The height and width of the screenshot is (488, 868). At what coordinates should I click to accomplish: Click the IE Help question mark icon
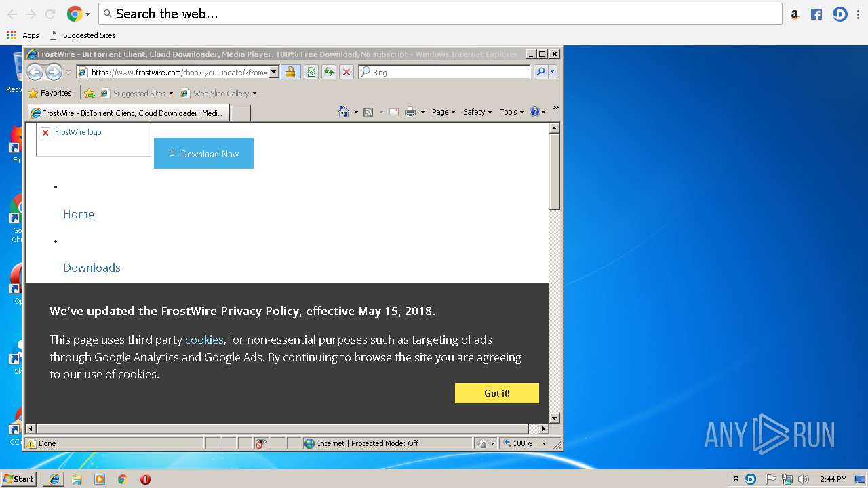point(534,112)
